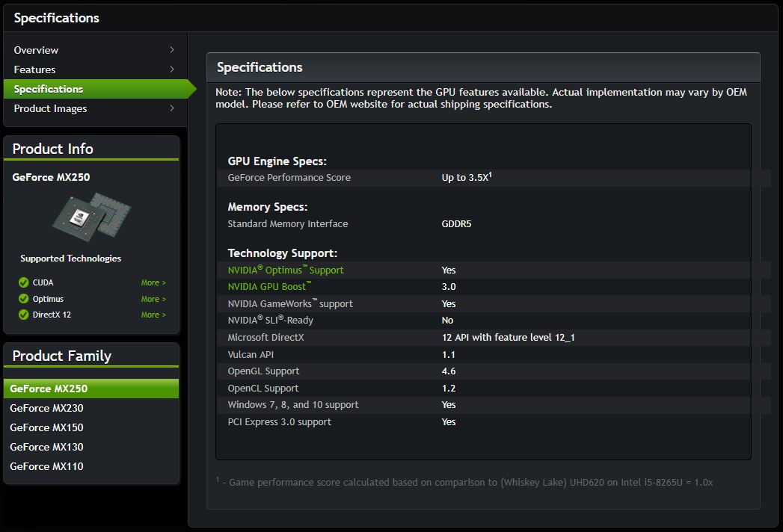Image resolution: width=783 pixels, height=532 pixels.
Task: Click the green checkmark icon beside Optimus
Action: click(23, 298)
